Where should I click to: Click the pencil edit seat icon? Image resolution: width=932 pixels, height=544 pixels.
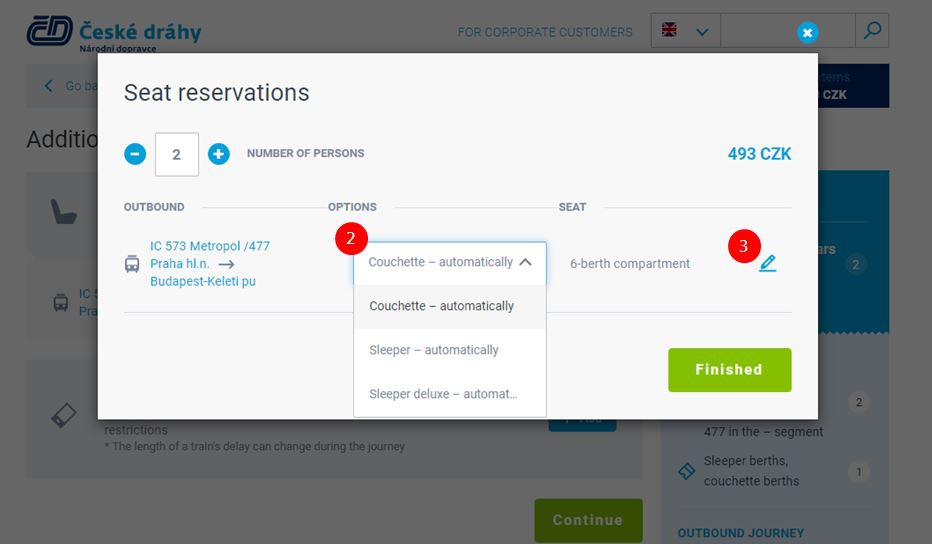[x=767, y=263]
